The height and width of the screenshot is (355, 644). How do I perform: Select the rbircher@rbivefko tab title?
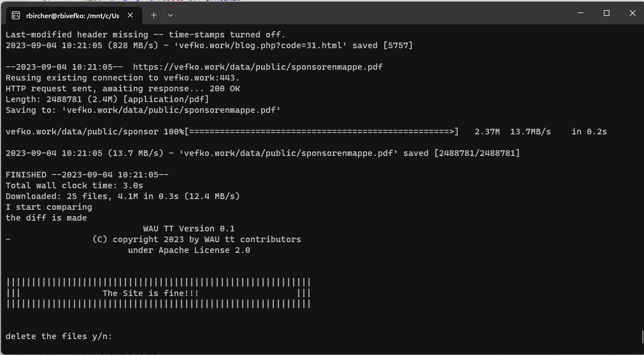72,15
